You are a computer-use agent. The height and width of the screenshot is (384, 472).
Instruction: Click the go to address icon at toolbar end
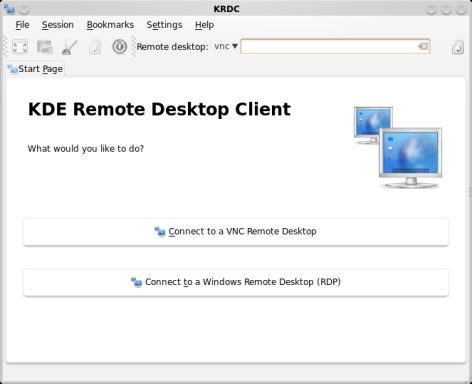pos(458,47)
